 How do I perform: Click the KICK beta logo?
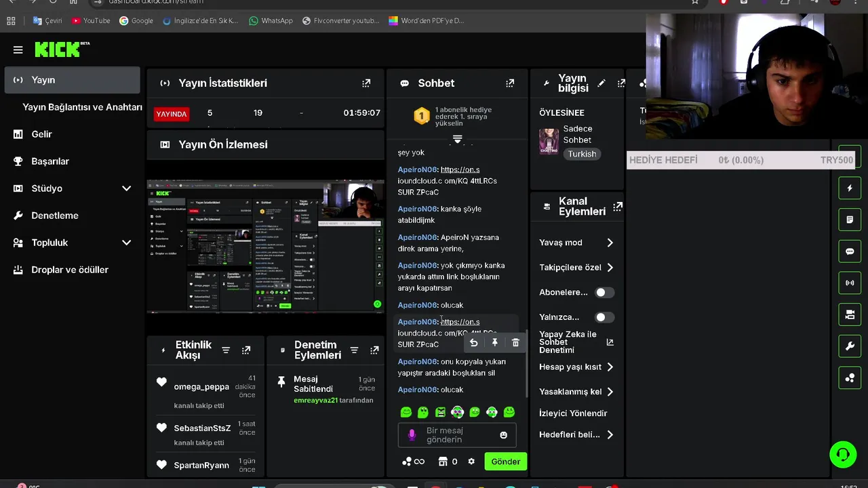click(x=62, y=49)
